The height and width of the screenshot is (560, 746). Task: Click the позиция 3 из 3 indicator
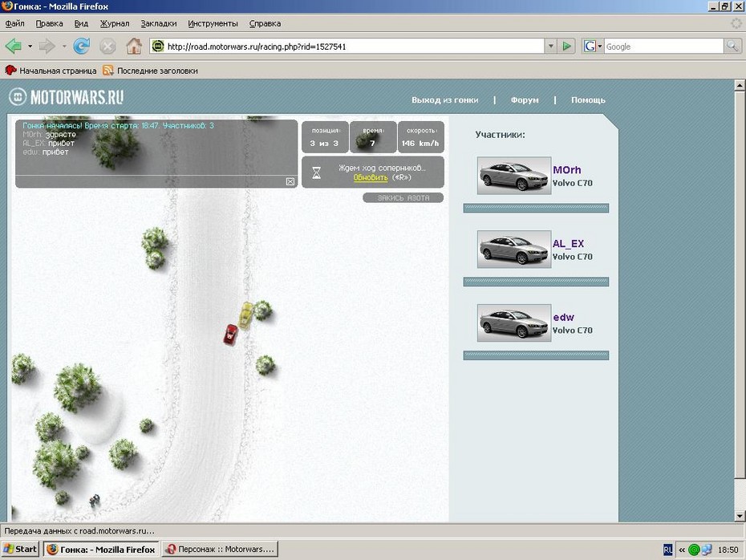[x=325, y=137]
